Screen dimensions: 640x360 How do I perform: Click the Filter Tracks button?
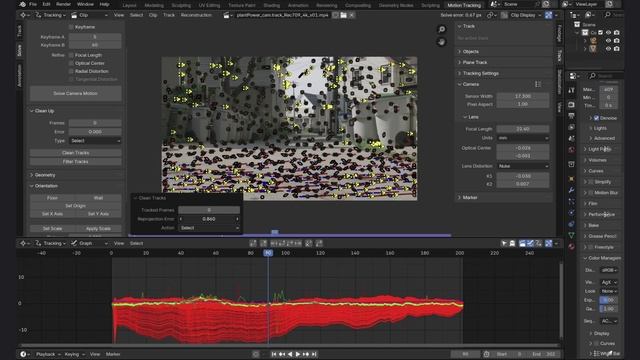76,162
